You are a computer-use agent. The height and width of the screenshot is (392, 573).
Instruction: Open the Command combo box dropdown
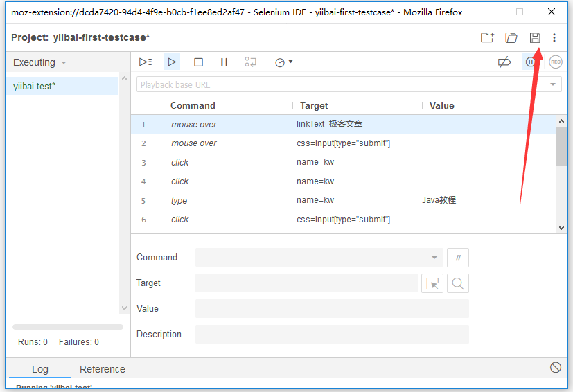click(x=434, y=258)
